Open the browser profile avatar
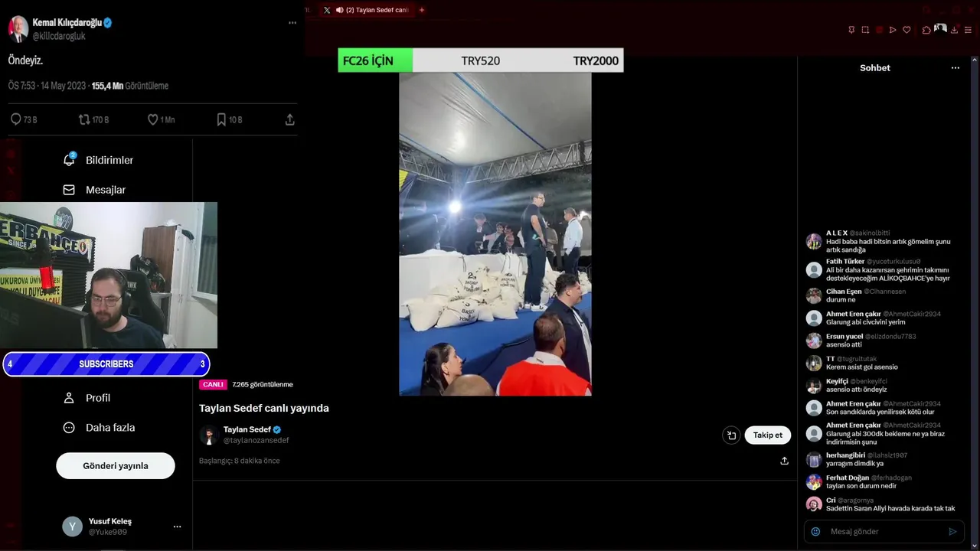The image size is (980, 551). 940,29
